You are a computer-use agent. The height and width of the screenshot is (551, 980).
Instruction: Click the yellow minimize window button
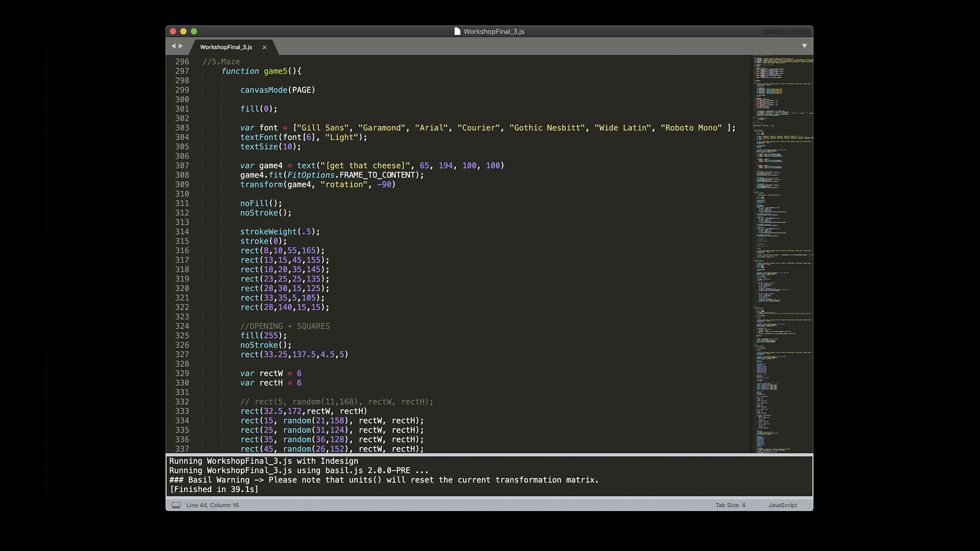click(x=183, y=32)
